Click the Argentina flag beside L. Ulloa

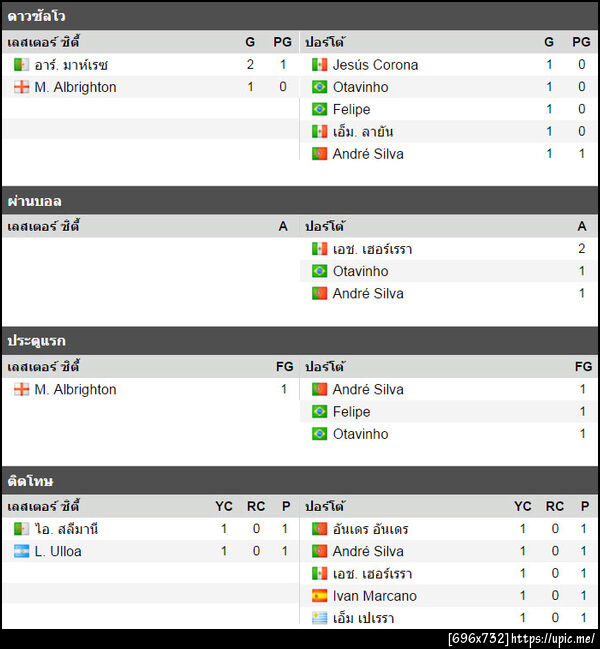tap(21, 551)
